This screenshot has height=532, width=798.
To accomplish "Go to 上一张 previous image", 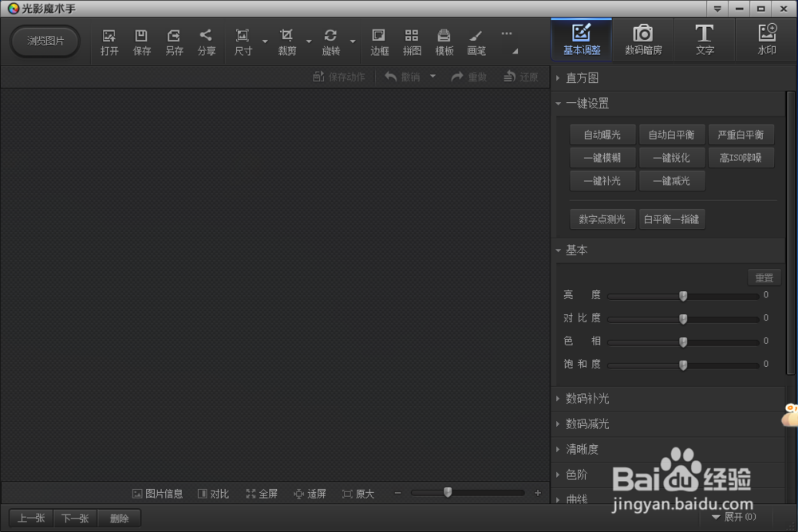I will click(x=32, y=518).
